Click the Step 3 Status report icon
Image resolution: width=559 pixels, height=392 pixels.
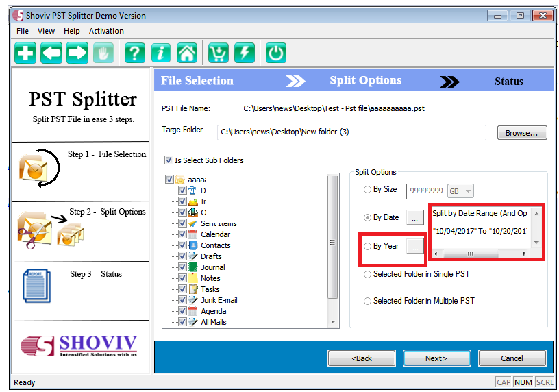pos(36,286)
